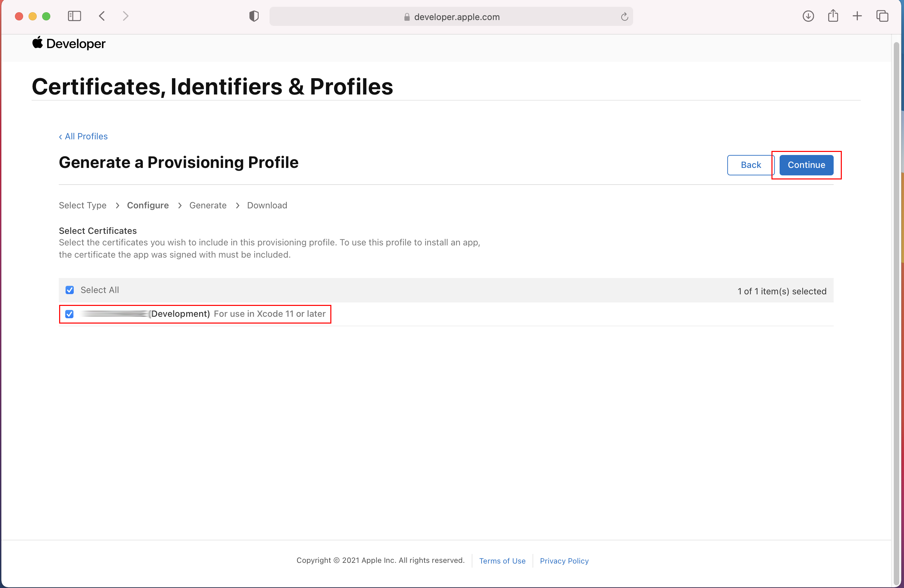
Task: Open the privacy report shield icon
Action: pos(254,16)
